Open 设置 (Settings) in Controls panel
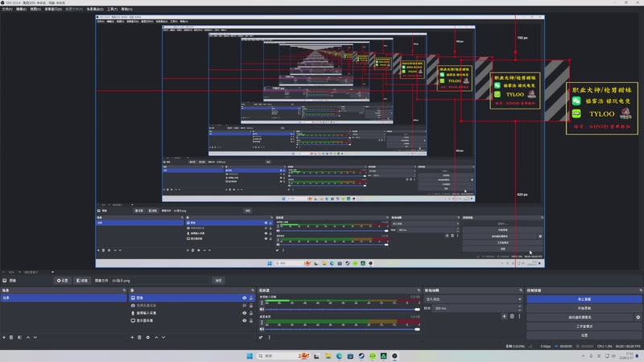This screenshot has width=644, height=362. coord(584,335)
